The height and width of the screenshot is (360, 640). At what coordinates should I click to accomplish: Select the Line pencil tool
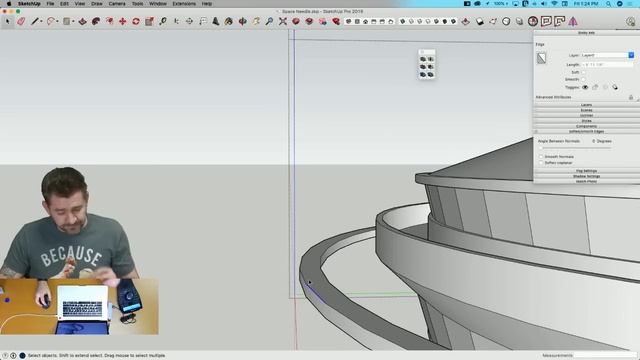(x=35, y=21)
